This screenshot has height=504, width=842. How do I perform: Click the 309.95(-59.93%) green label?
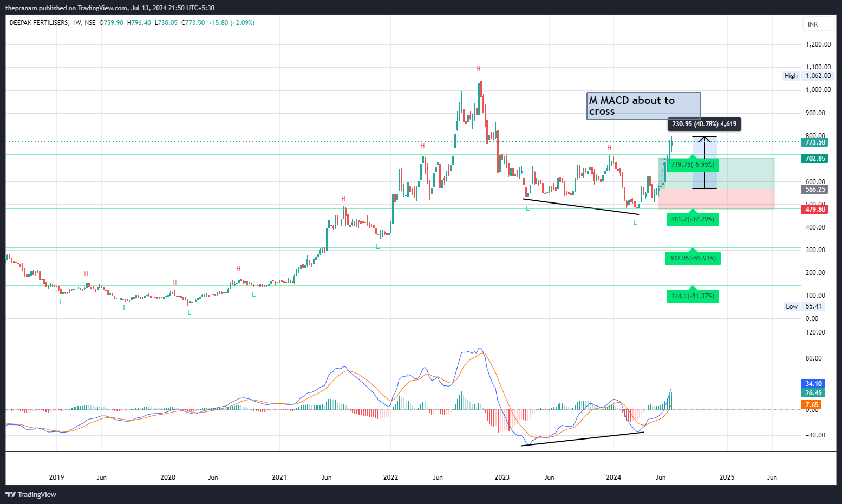pos(693,258)
